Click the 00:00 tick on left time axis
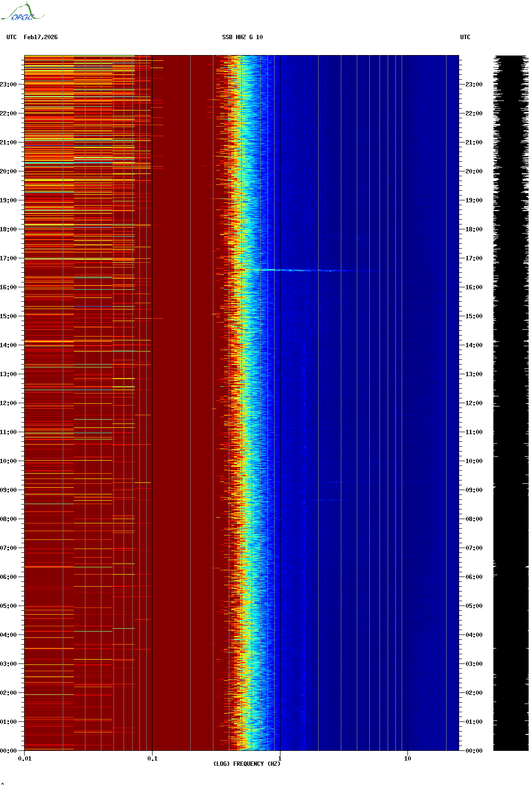This screenshot has height=789, width=532. [x=9, y=751]
